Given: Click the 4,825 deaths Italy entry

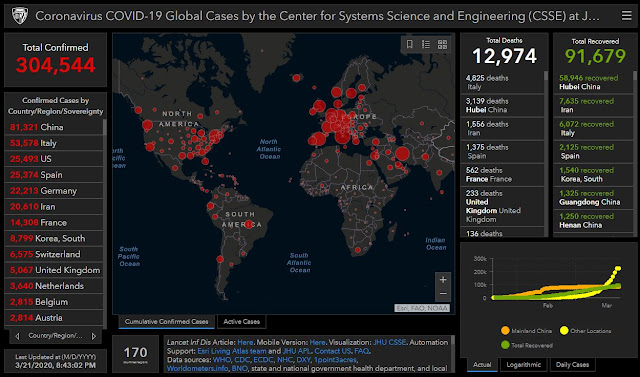Looking at the screenshot, I should coord(502,82).
